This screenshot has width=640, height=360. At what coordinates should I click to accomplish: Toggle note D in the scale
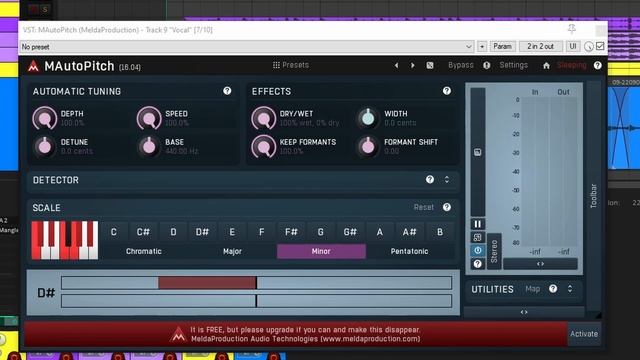coord(173,232)
